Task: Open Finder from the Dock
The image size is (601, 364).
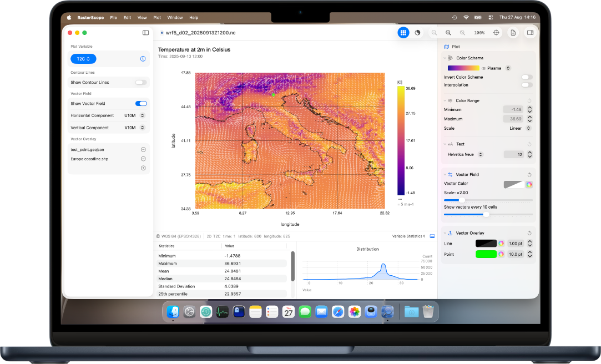Action: click(173, 312)
